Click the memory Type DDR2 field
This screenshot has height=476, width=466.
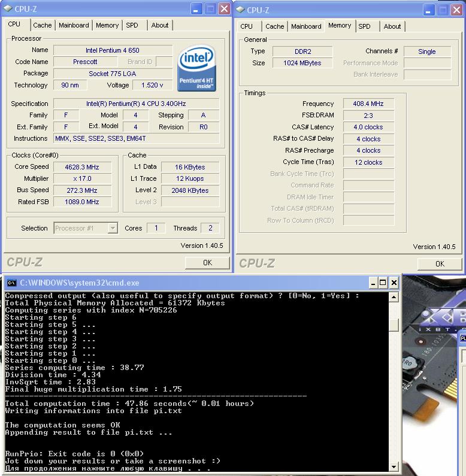point(302,51)
